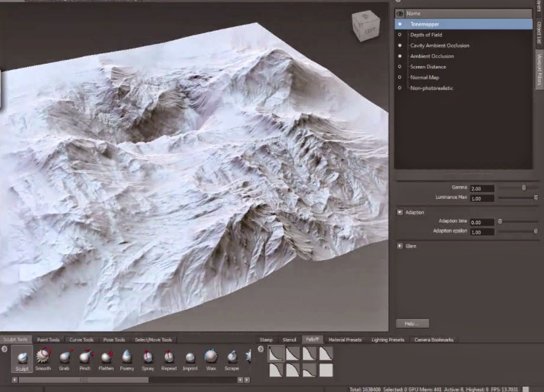Open the Paint Tools tab

[x=49, y=340]
